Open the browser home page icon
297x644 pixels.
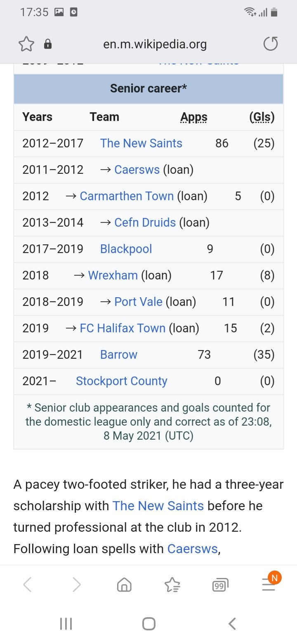coord(124,585)
